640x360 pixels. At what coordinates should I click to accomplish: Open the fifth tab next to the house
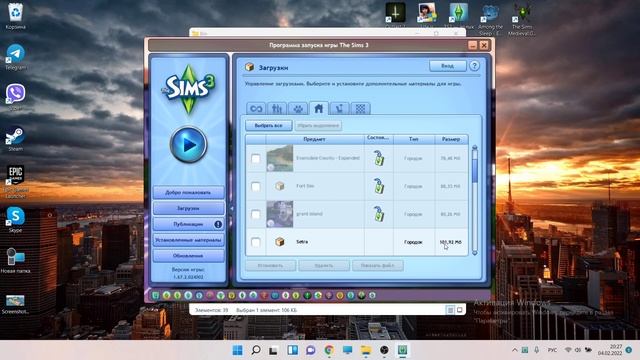point(340,109)
